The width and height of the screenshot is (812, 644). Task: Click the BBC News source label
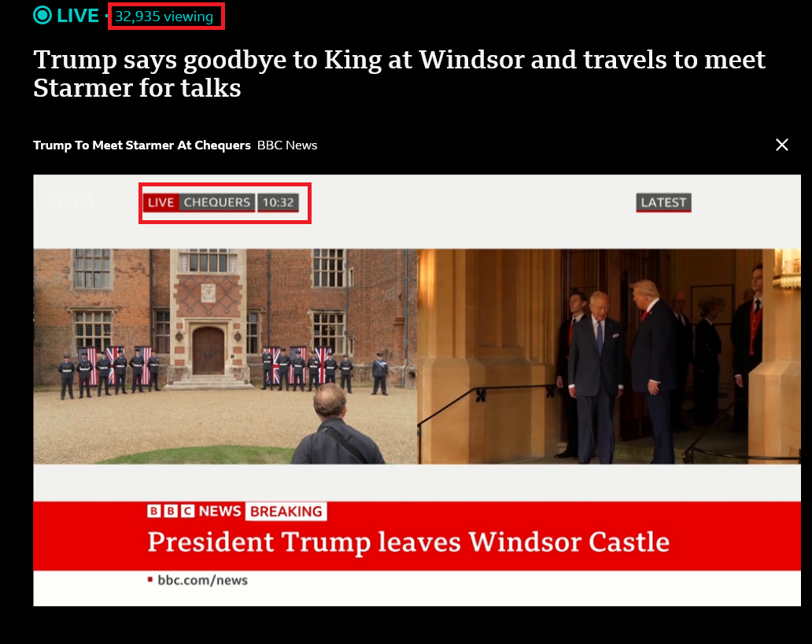click(x=287, y=145)
